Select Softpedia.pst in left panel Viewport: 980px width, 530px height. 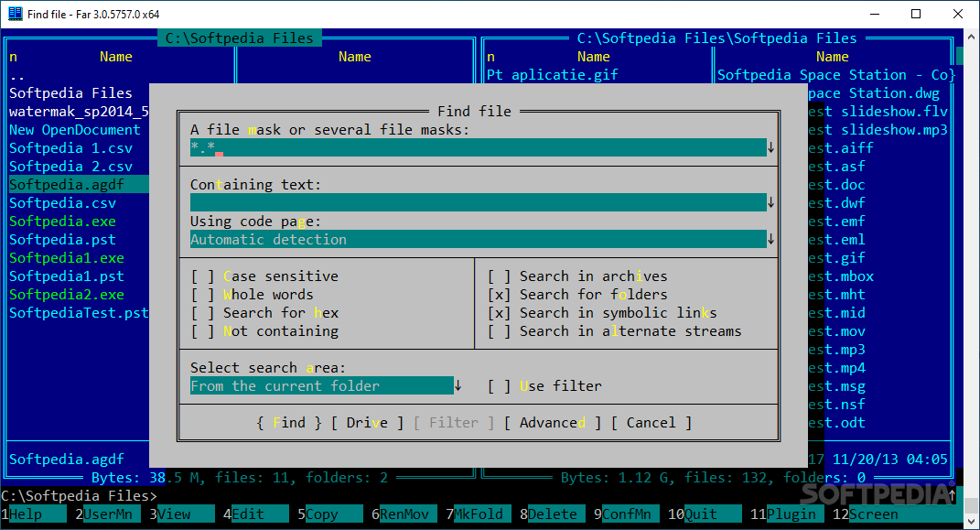[62, 240]
